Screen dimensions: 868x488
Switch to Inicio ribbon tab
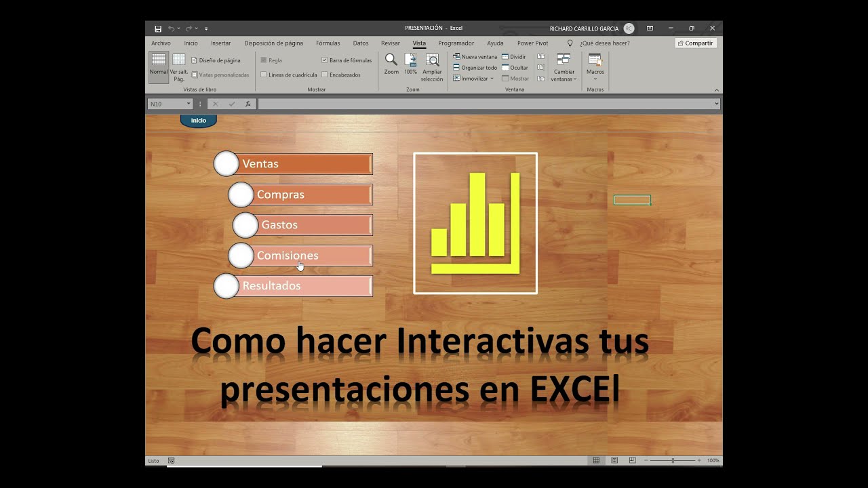coord(191,43)
